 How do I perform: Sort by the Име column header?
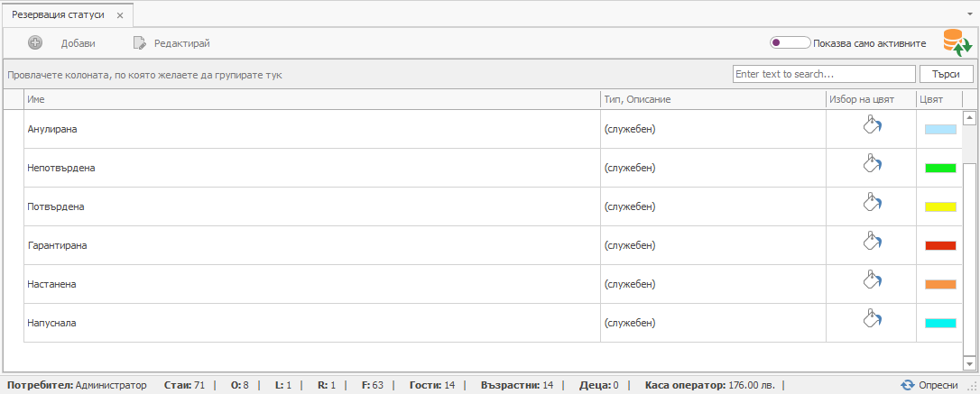click(311, 99)
